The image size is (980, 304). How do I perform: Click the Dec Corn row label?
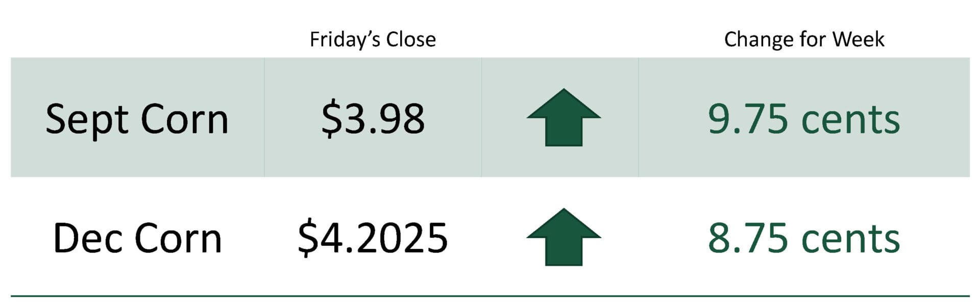point(137,238)
